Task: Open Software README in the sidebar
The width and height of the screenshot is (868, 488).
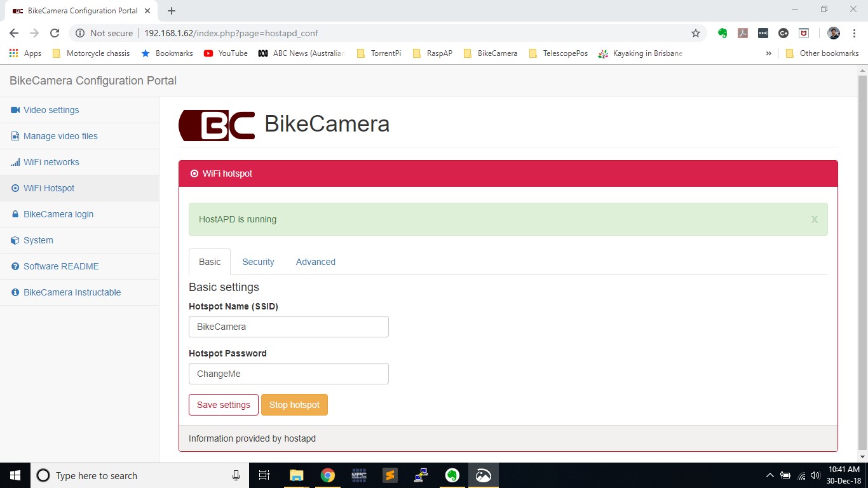Action: (79, 266)
